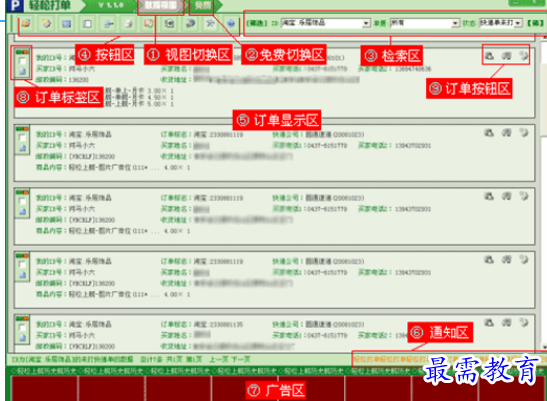The image size is (547, 401).
Task: Click the round blue globe toolbar icon
Action: click(231, 23)
